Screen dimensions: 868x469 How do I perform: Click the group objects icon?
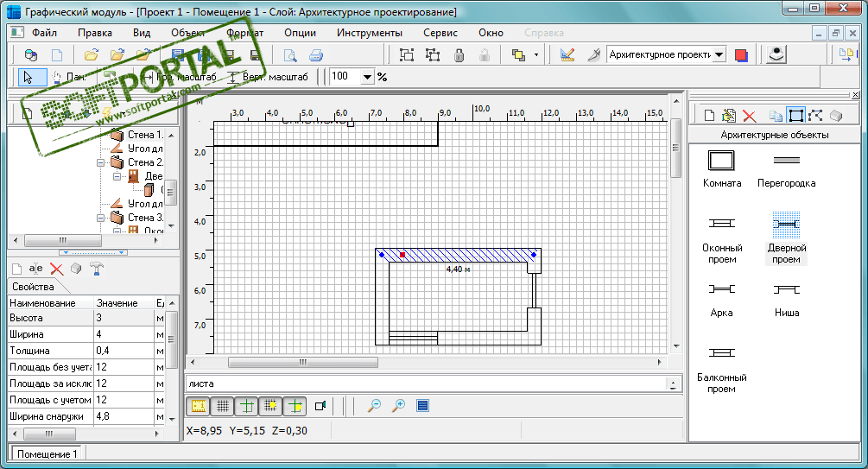(x=407, y=54)
